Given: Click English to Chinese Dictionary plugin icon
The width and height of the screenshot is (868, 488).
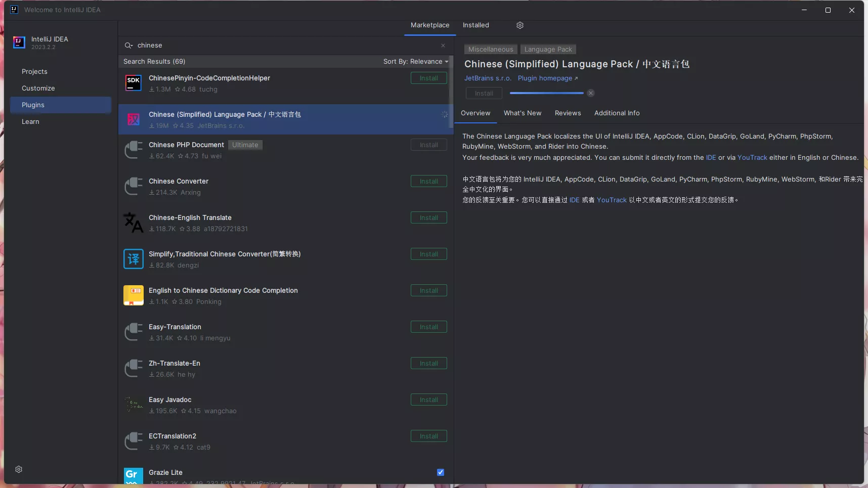Looking at the screenshot, I should (134, 295).
